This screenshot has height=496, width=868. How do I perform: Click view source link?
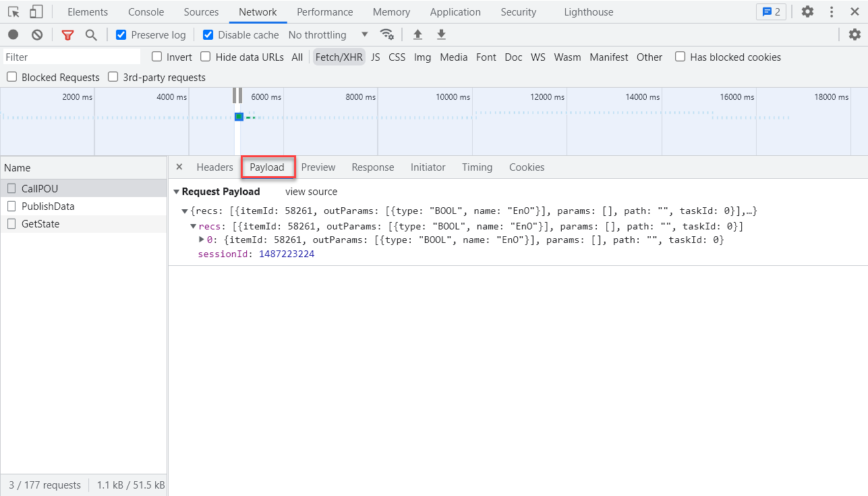click(312, 192)
